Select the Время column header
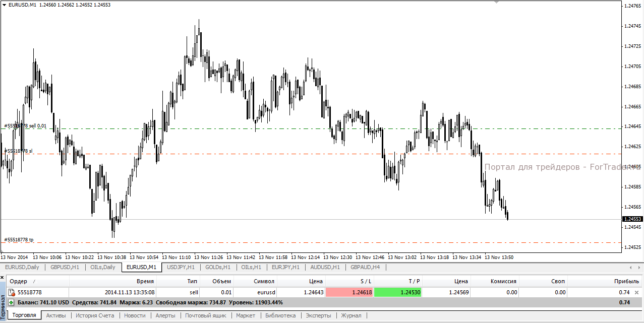Image resolution: width=644 pixels, height=323 pixels. coord(145,281)
